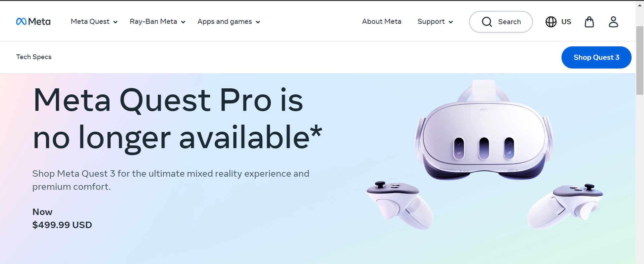This screenshot has width=644, height=264.
Task: Click inside the Search field
Action: pos(501,22)
